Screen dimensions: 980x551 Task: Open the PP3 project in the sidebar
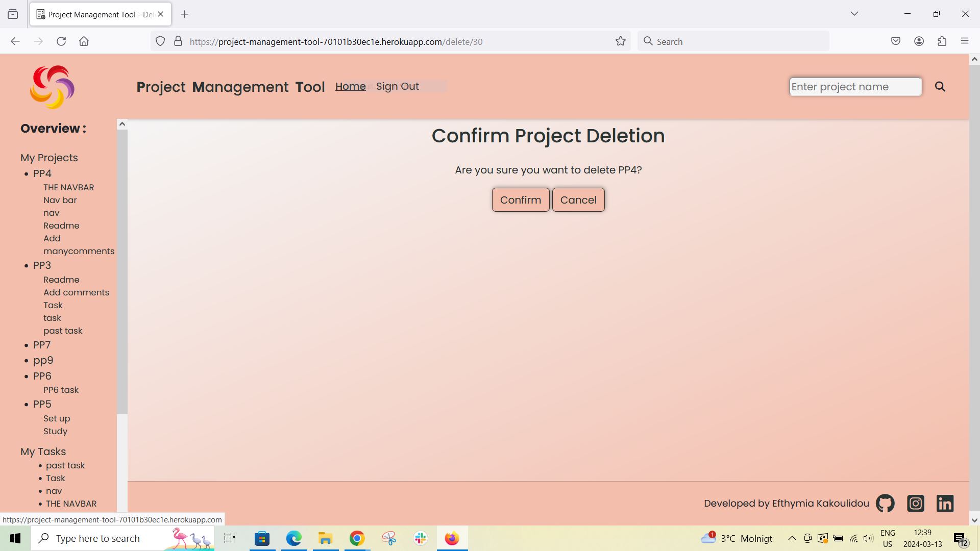pos(42,265)
